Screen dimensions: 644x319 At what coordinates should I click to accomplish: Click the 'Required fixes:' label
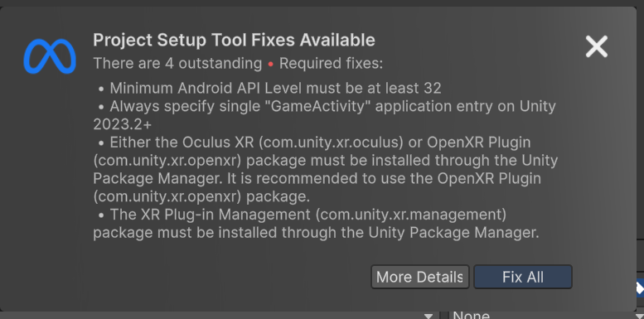pos(331,64)
